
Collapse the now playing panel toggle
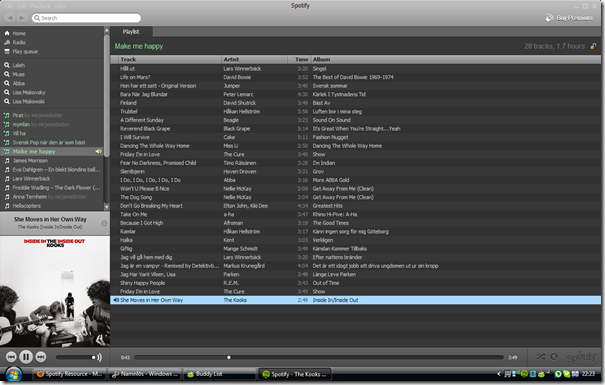pyautogui.click(x=104, y=223)
